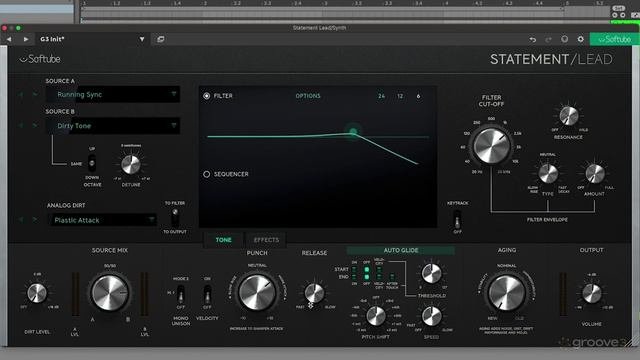Click the Pitch Shift knob
Image resolution: width=640 pixels, height=360 pixels.
tap(376, 316)
